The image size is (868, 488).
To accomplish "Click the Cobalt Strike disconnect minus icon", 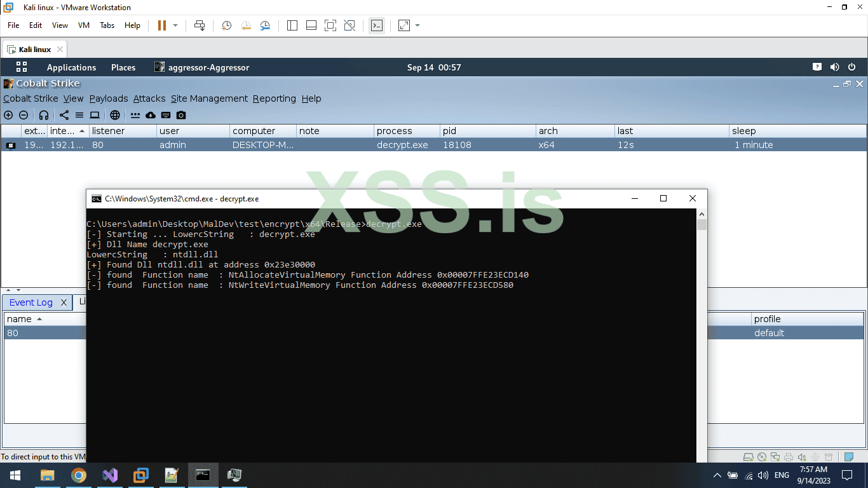I will click(x=24, y=115).
